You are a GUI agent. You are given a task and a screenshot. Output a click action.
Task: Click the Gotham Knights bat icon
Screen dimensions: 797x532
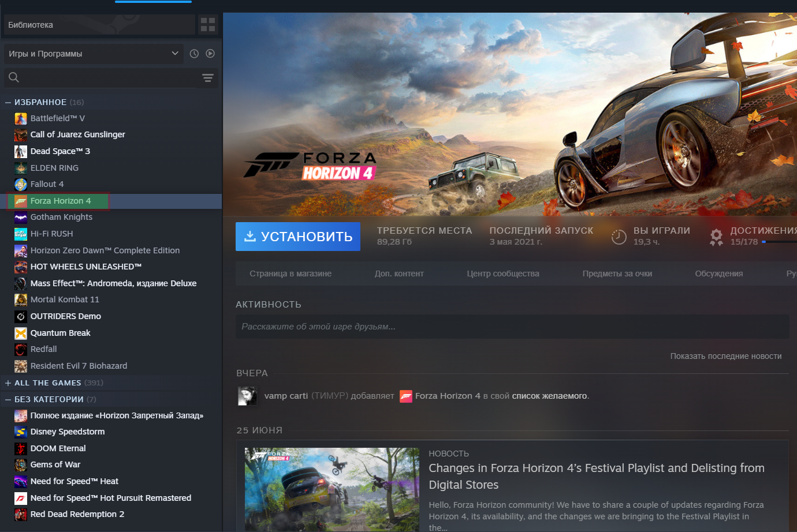[x=21, y=218]
